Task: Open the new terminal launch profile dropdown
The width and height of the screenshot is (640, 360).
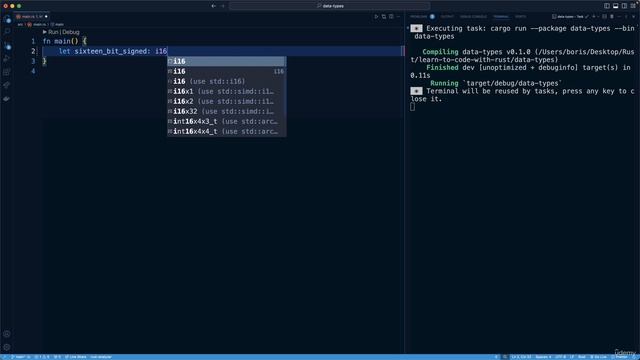Action: pos(598,17)
